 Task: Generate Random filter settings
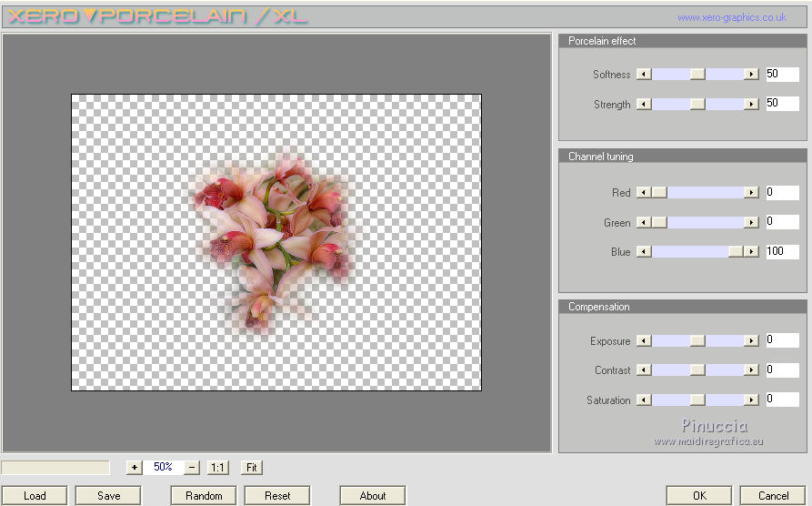click(x=204, y=496)
